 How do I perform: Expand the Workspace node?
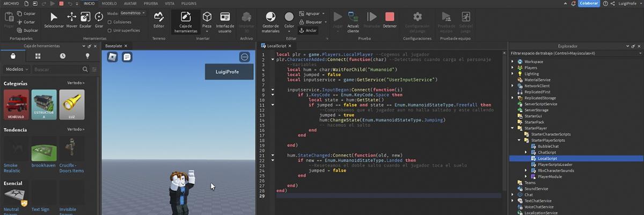click(x=513, y=62)
